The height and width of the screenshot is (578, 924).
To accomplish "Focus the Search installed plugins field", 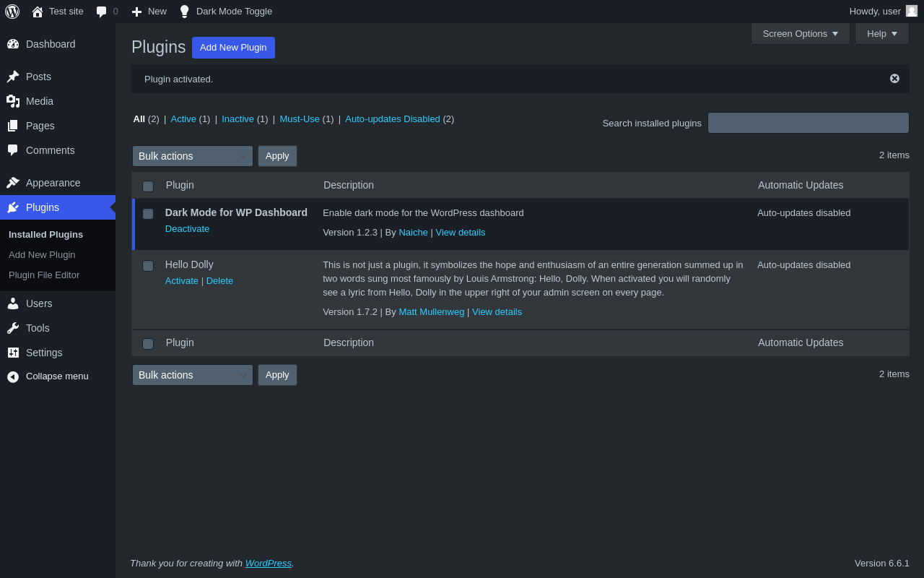I will (x=808, y=123).
